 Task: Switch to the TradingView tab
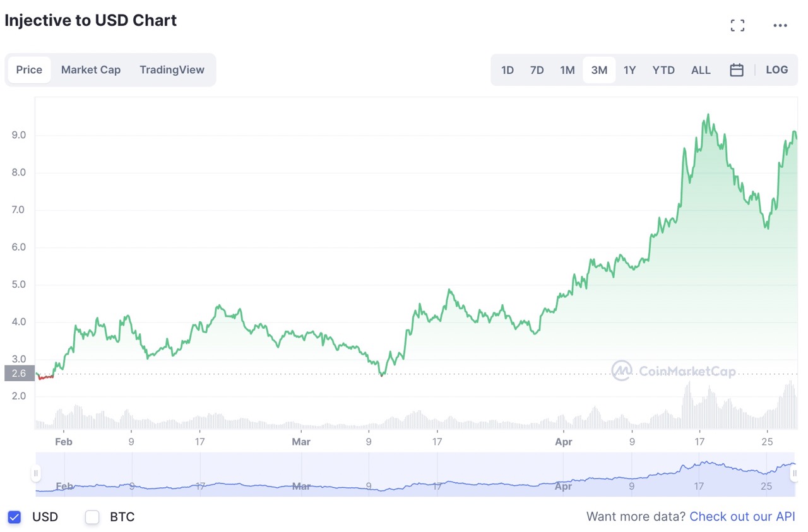[172, 70]
